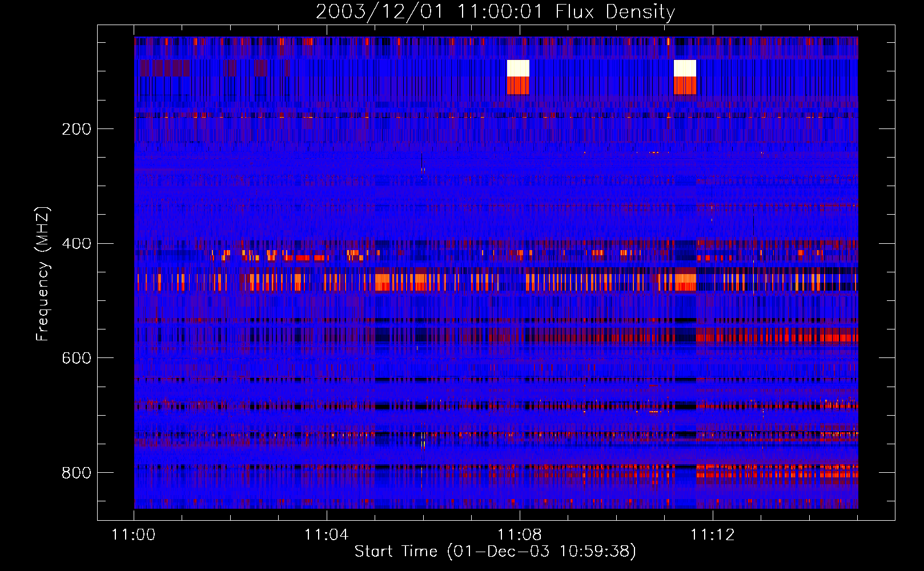Click the 11:08 time tick label
Image resolution: width=924 pixels, height=571 pixels.
pos(520,535)
